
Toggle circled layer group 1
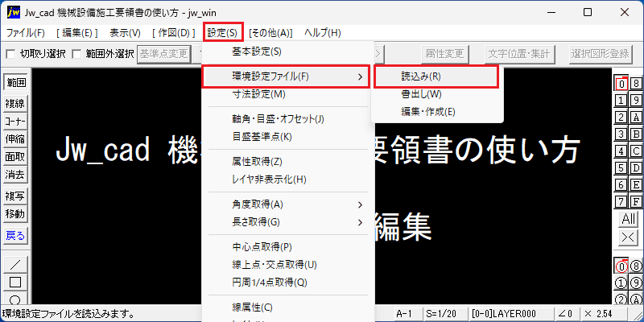(x=621, y=283)
